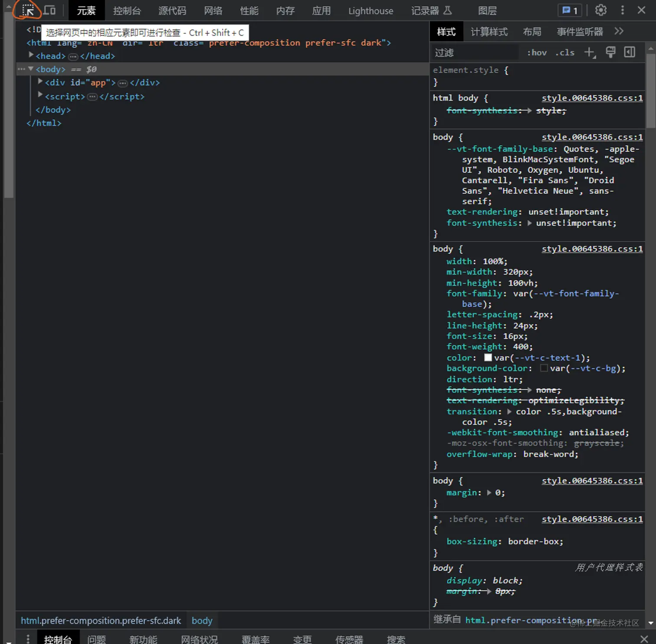Viewport: 656px width, 644px height.
Task: Toggle the :hov element state button
Action: click(537, 52)
